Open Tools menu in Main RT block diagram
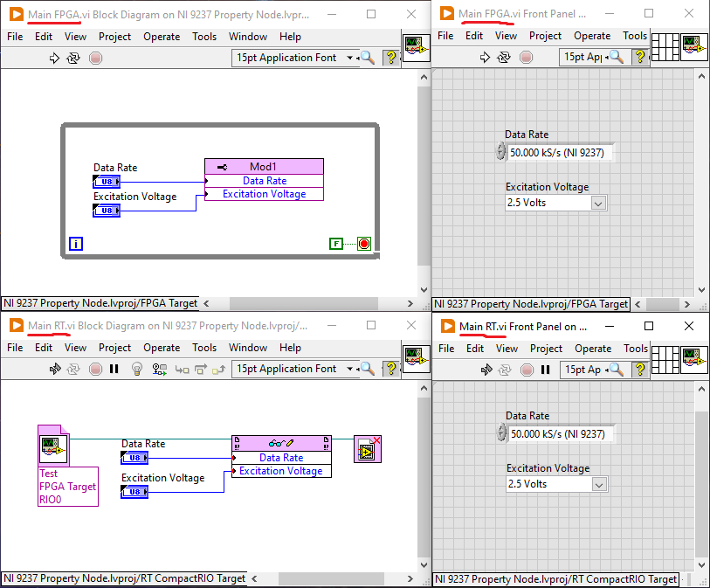Viewport: 710px width, 588px height. 204,348
